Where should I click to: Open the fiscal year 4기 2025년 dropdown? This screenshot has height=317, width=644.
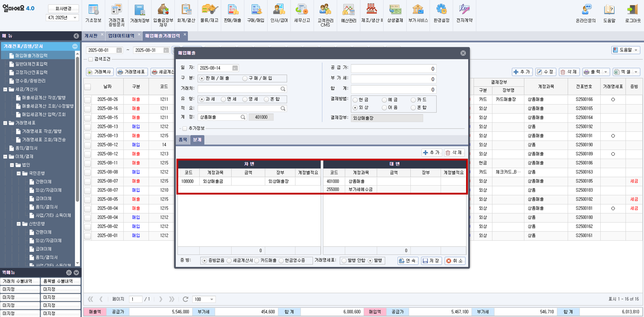[x=62, y=18]
